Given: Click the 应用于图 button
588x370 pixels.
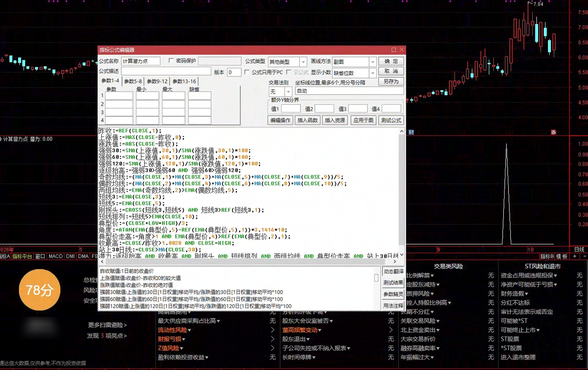Looking at the screenshot, I should click(363, 120).
